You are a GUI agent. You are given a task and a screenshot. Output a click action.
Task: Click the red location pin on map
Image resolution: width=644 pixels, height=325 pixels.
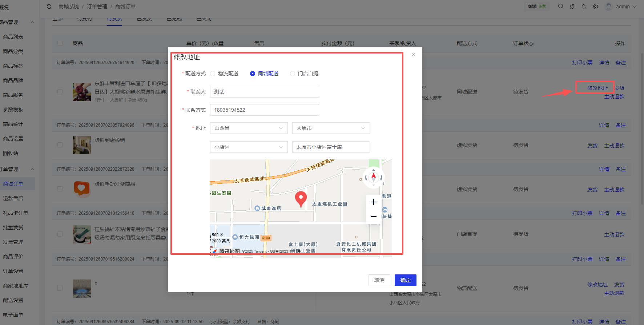301,199
